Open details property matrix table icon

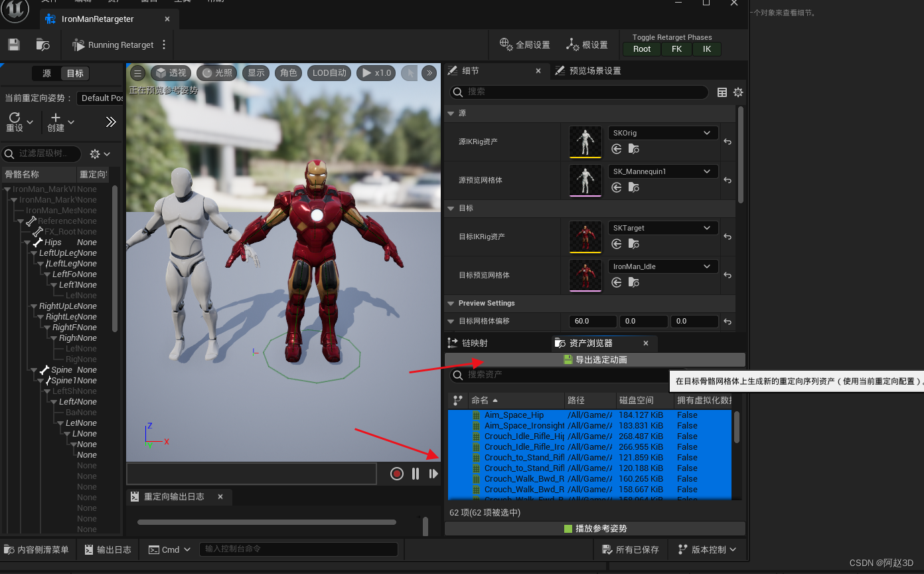point(722,92)
